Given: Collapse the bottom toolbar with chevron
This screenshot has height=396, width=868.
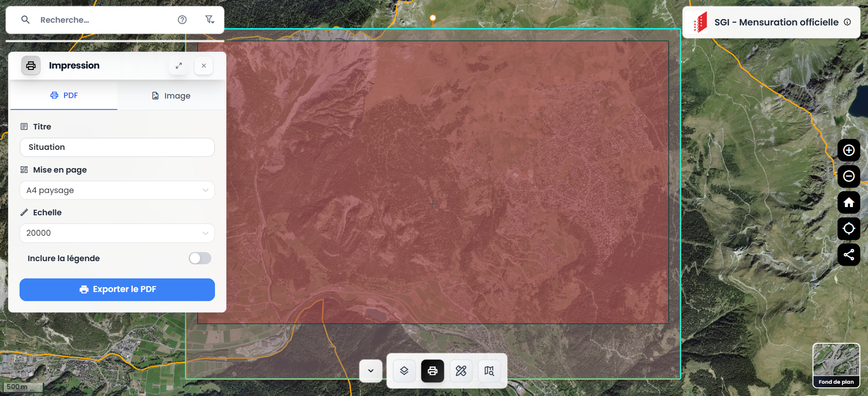Looking at the screenshot, I should click(371, 371).
